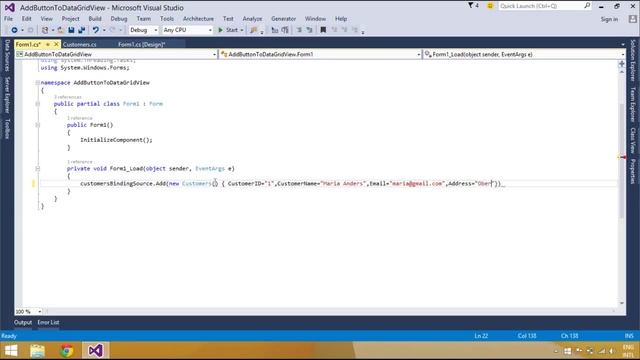Open the Architecture menu
The image size is (640, 360).
coord(198,19)
